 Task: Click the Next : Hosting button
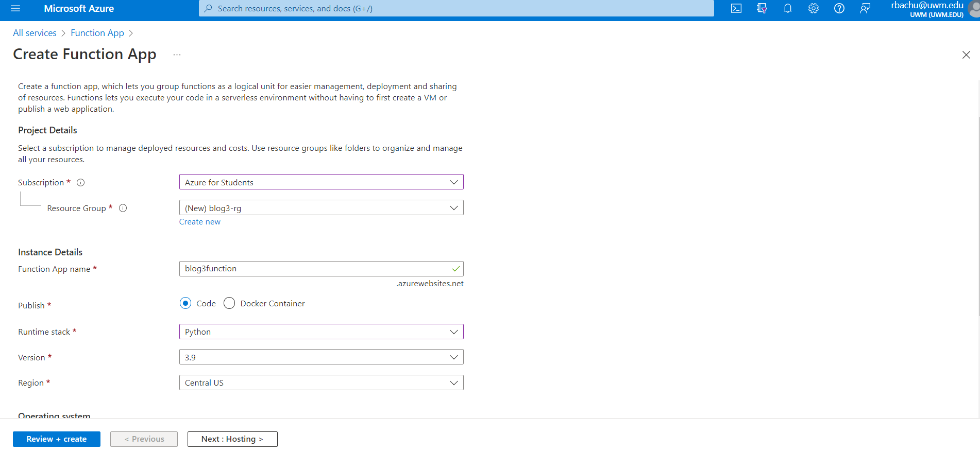(232, 439)
